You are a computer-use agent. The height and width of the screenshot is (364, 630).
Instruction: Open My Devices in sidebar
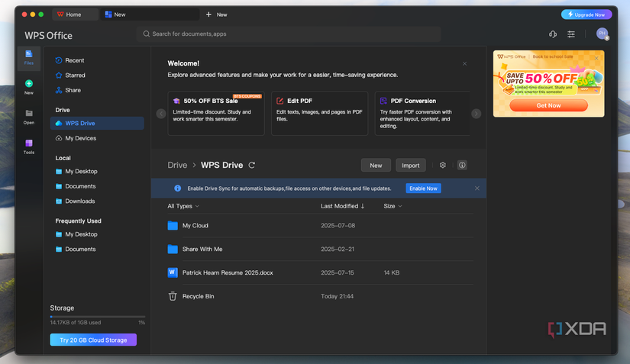point(76,138)
